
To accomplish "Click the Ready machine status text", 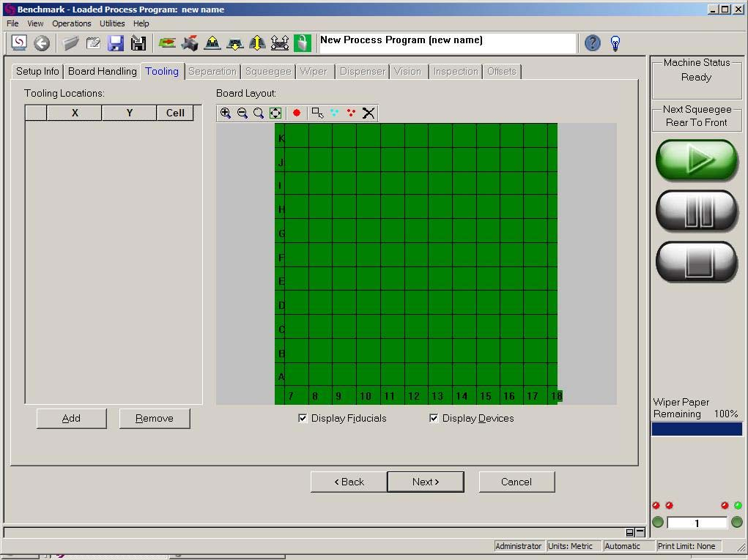I will pos(697,77).
